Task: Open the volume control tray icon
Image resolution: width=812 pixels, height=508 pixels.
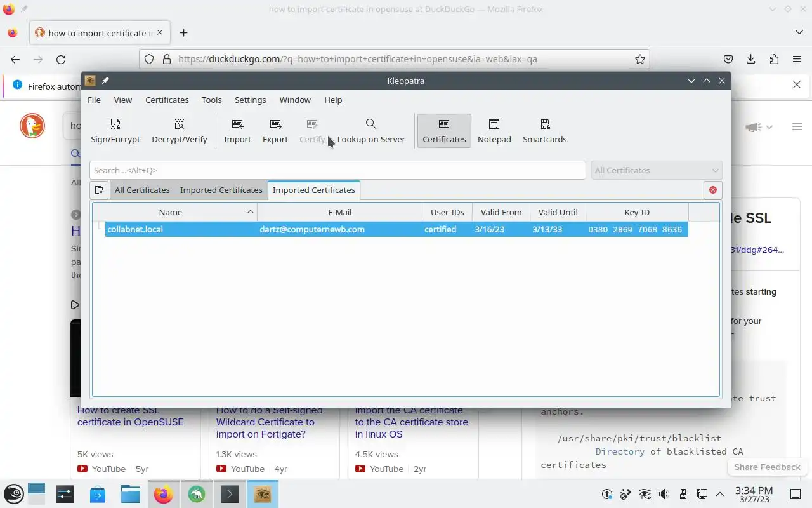Action: click(664, 494)
